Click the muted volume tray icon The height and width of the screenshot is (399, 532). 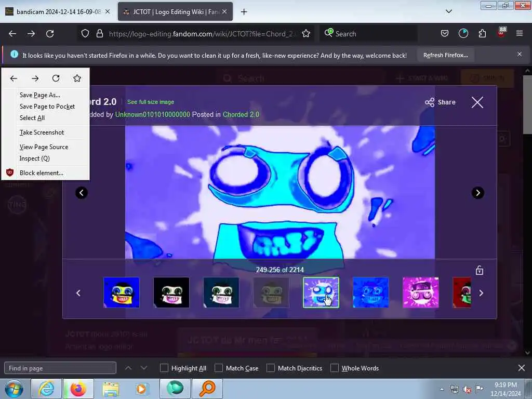click(x=467, y=390)
